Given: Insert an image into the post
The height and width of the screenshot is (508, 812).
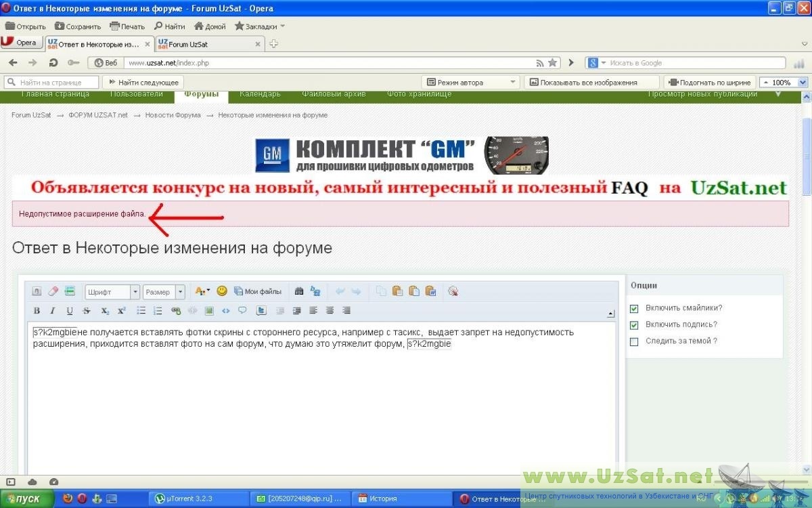Looking at the screenshot, I should click(210, 311).
